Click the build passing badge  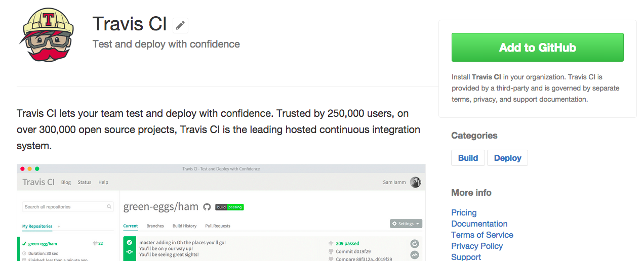pos(229,207)
